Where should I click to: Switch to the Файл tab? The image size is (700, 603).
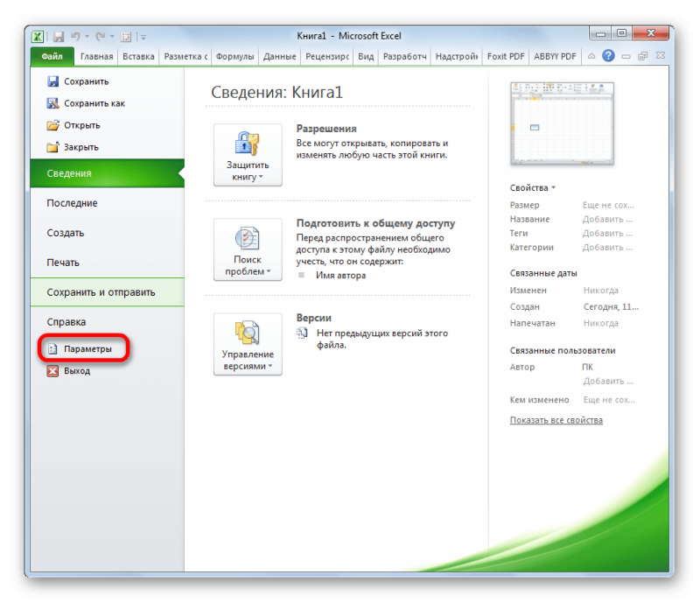52,56
